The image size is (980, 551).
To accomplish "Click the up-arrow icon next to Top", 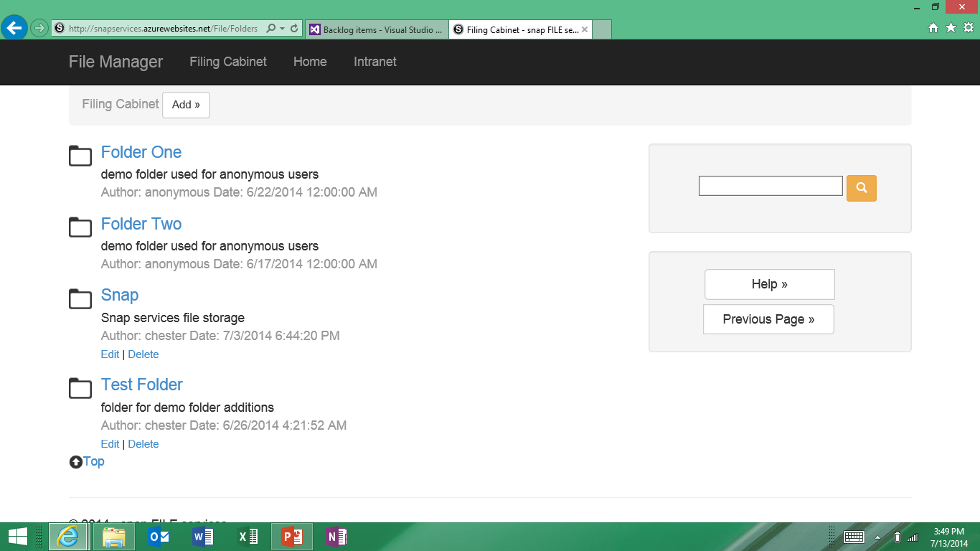I will tap(75, 462).
